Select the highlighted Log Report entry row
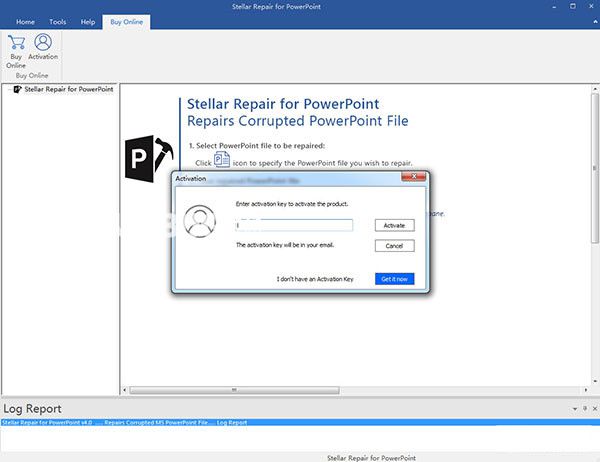The height and width of the screenshot is (462, 600). coord(300,423)
